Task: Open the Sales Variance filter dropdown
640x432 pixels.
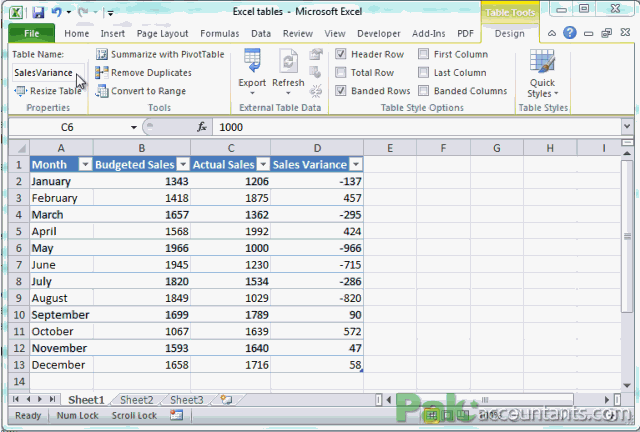Action: (x=356, y=165)
